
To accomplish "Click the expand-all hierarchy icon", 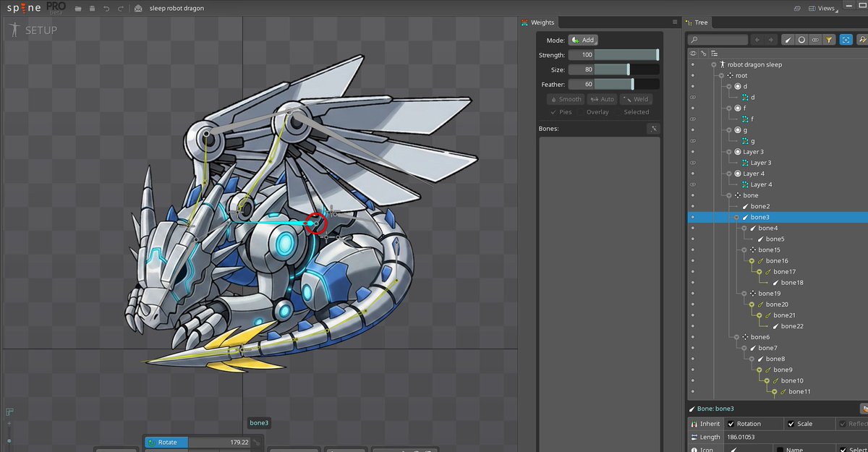I will pyautogui.click(x=715, y=54).
